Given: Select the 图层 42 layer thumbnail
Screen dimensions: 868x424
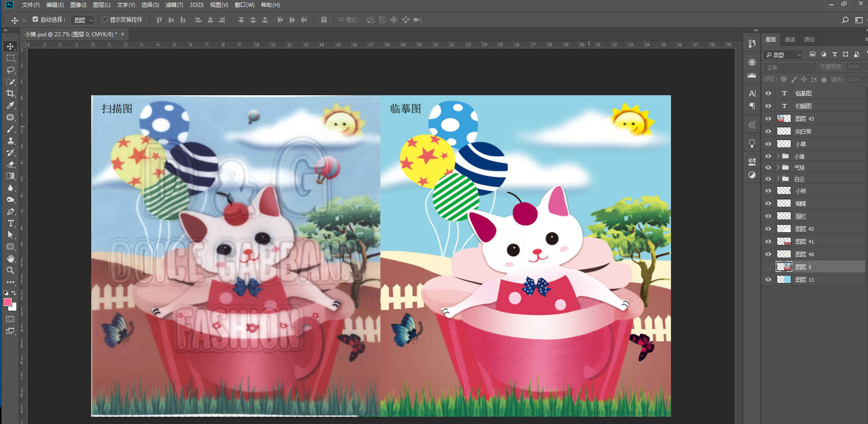Looking at the screenshot, I should 784,229.
